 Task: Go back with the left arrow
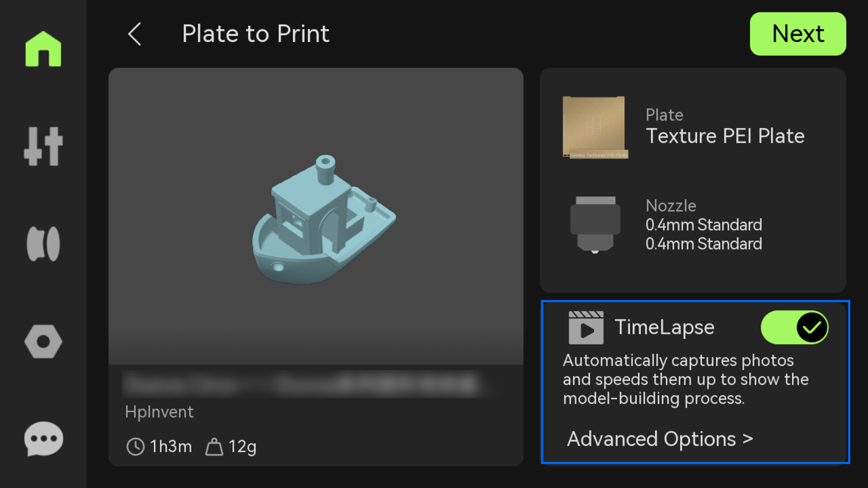[134, 34]
